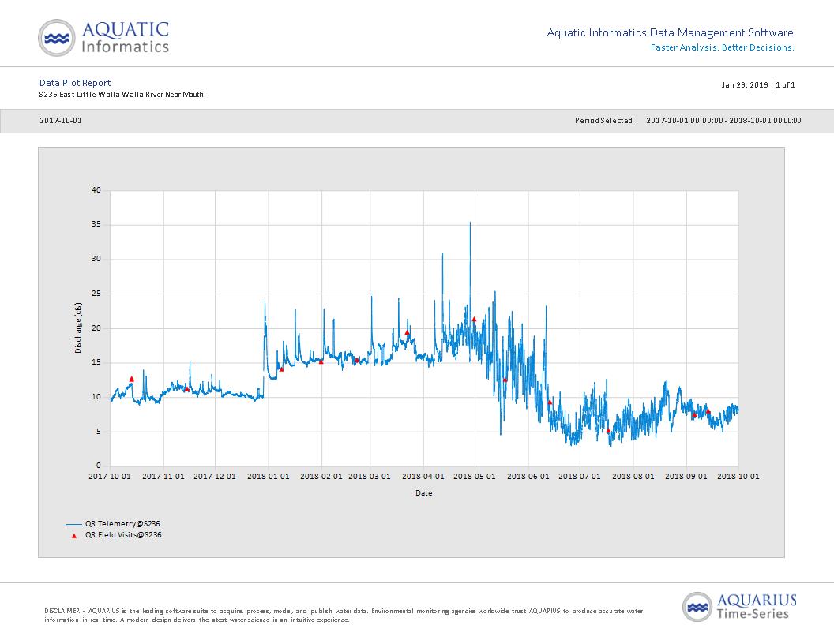Click the Date axis title
834x644 pixels.
(424, 493)
